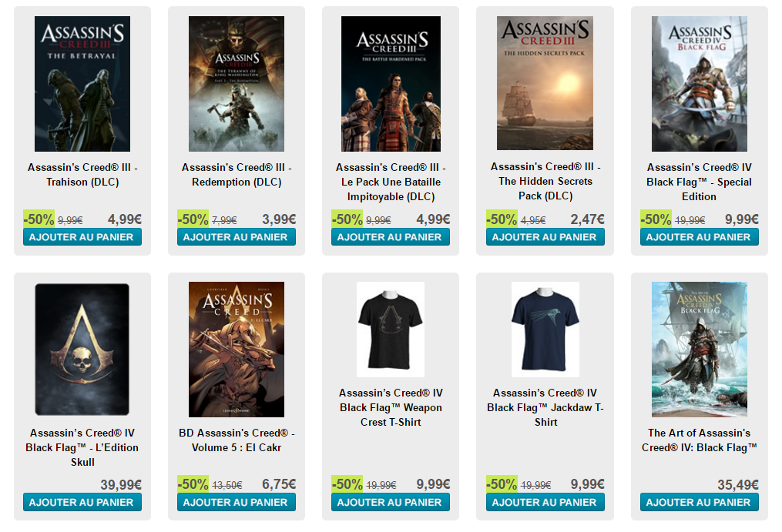
Task: Select the El Cakr comic book cover
Action: [237, 350]
